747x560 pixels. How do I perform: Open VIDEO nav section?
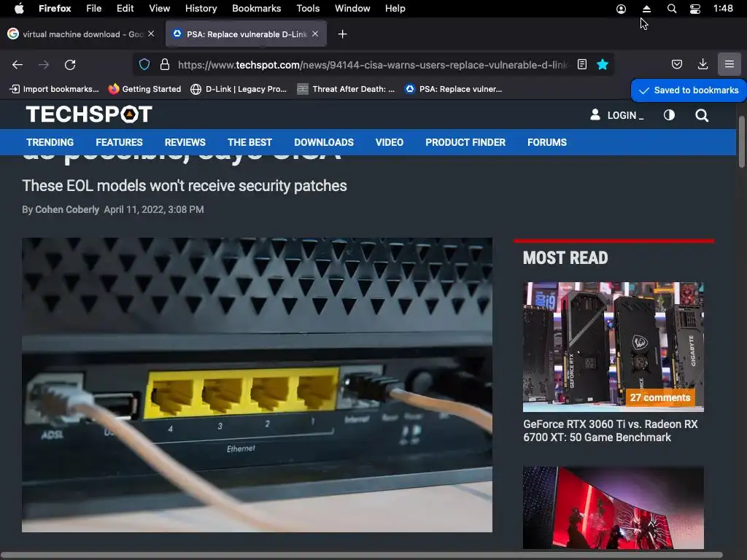pyautogui.click(x=390, y=142)
